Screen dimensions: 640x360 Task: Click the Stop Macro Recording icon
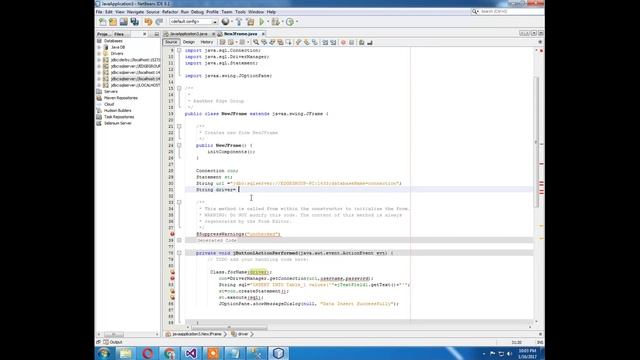tap(351, 42)
